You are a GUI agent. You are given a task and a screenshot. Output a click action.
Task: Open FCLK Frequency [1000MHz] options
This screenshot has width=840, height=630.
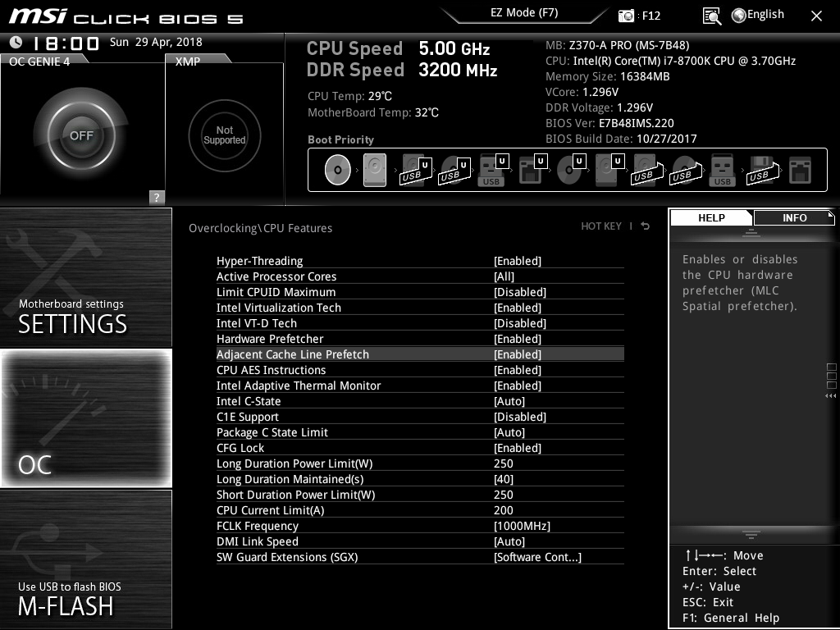420,526
